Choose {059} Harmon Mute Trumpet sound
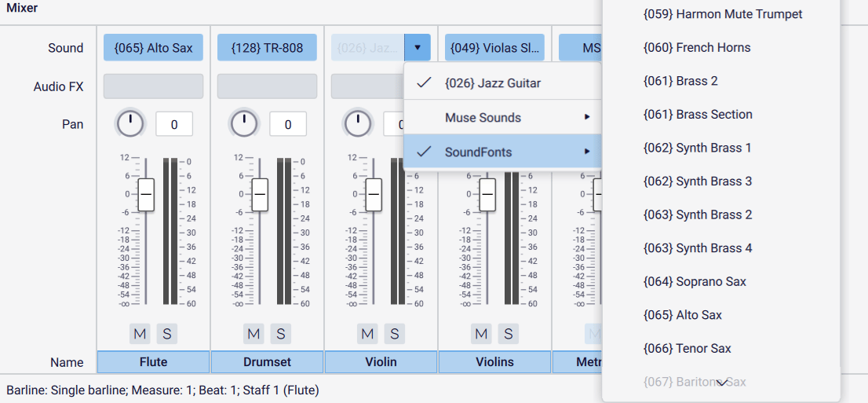Screen dimensions: 868x403 click(721, 14)
